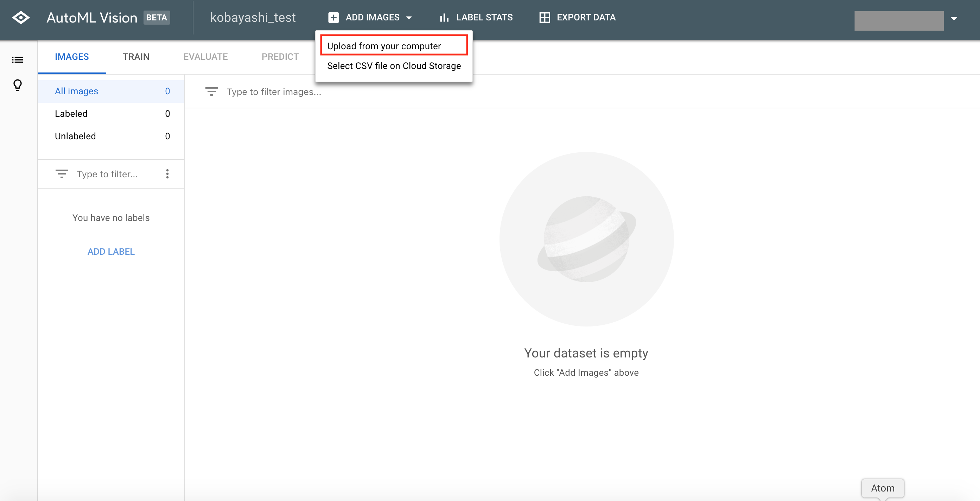Click the lightbulb icon in sidebar
Viewport: 980px width, 501px height.
[x=18, y=85]
